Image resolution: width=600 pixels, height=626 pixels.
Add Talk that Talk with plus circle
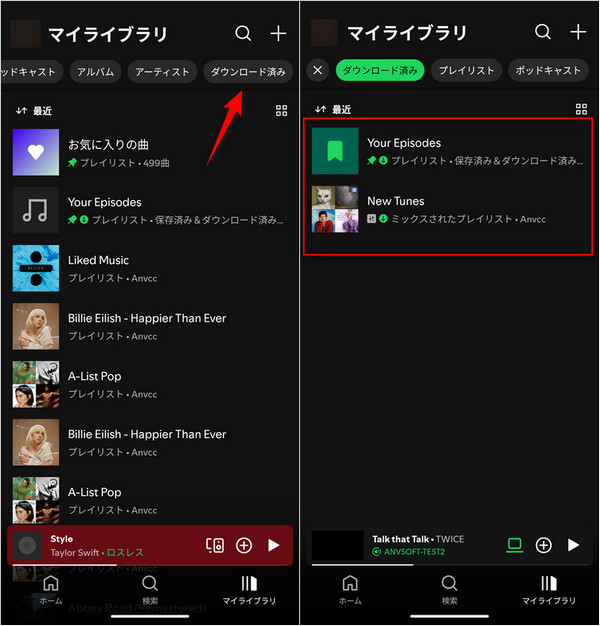pos(543,545)
